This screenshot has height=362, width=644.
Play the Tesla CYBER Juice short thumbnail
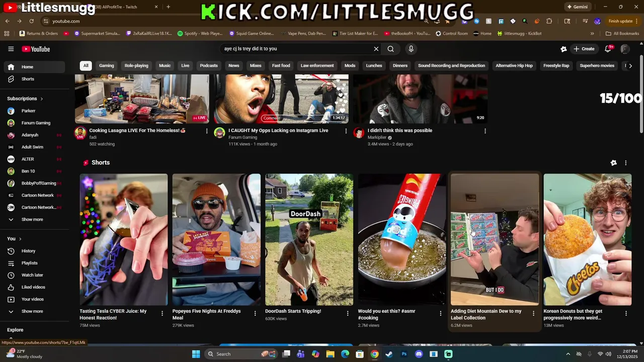point(124,239)
